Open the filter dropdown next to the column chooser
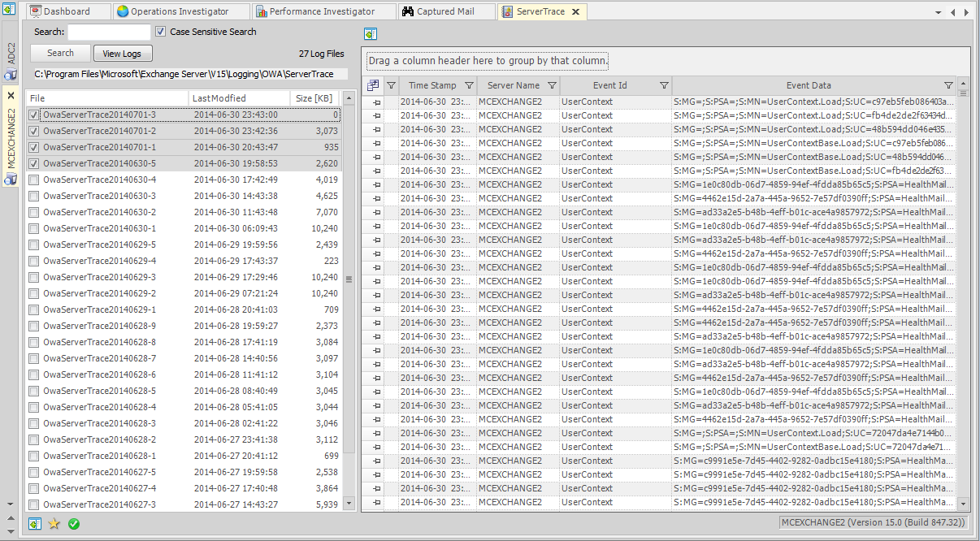 [x=391, y=85]
